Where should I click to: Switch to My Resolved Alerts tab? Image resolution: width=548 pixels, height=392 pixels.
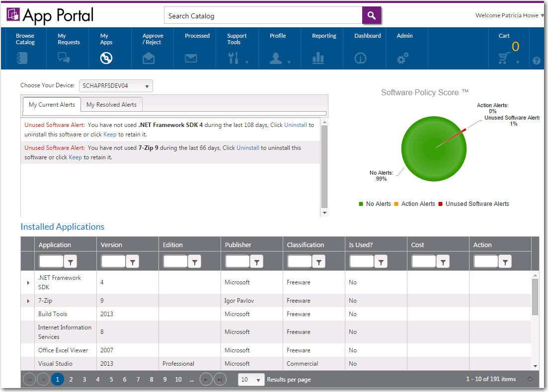click(x=111, y=105)
